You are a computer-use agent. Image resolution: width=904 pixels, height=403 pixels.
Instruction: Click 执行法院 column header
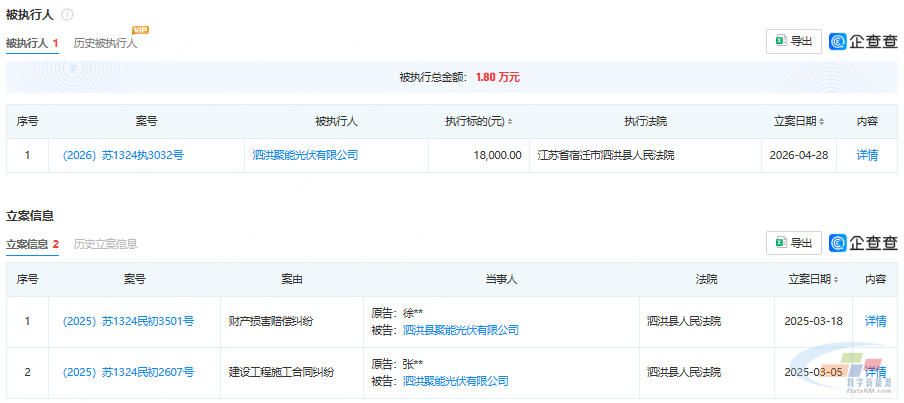point(645,122)
